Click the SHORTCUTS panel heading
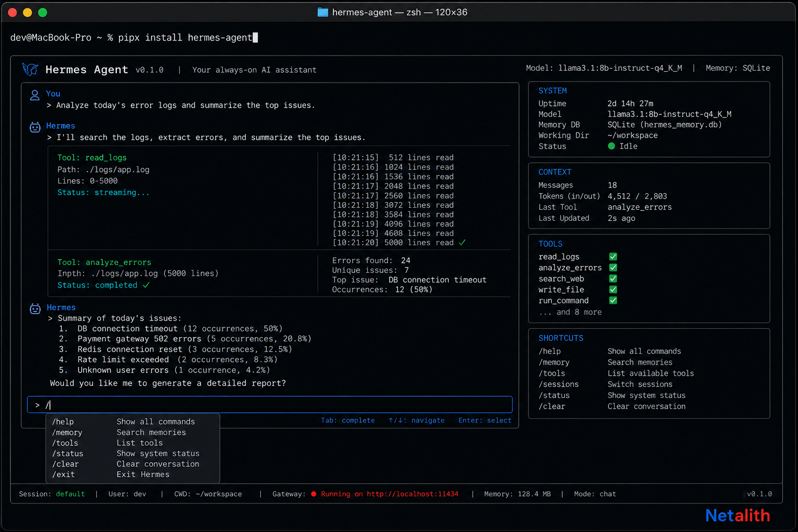798x532 pixels. click(561, 338)
